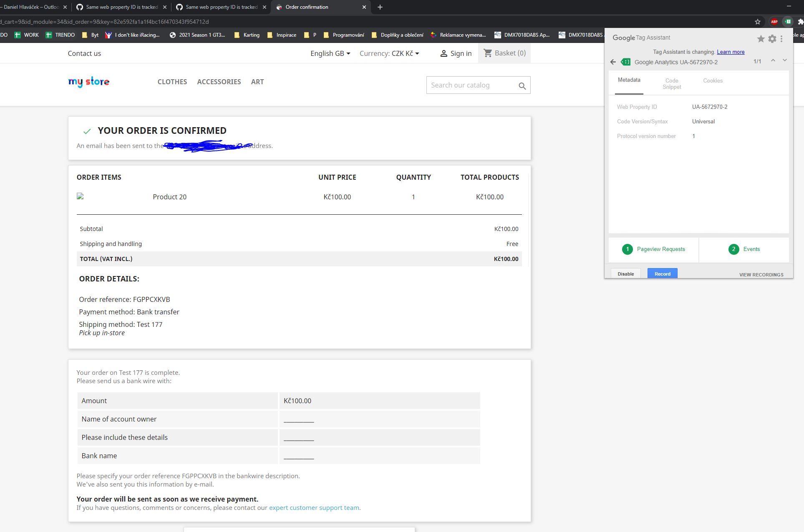This screenshot has height=532, width=804.
Task: Go to previous tag with up chevron
Action: point(773,60)
